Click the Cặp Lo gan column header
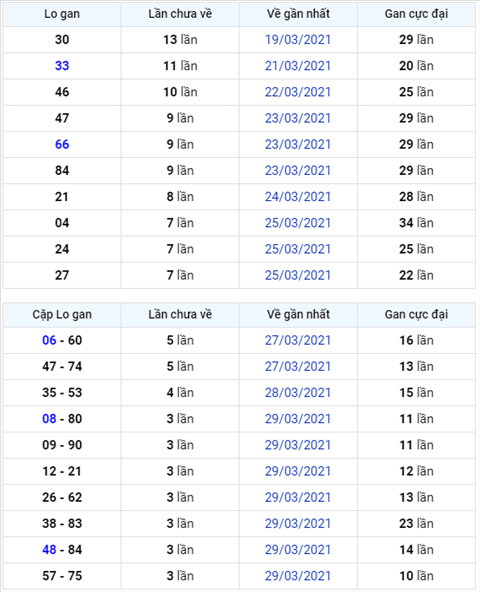This screenshot has width=480, height=592. [62, 314]
